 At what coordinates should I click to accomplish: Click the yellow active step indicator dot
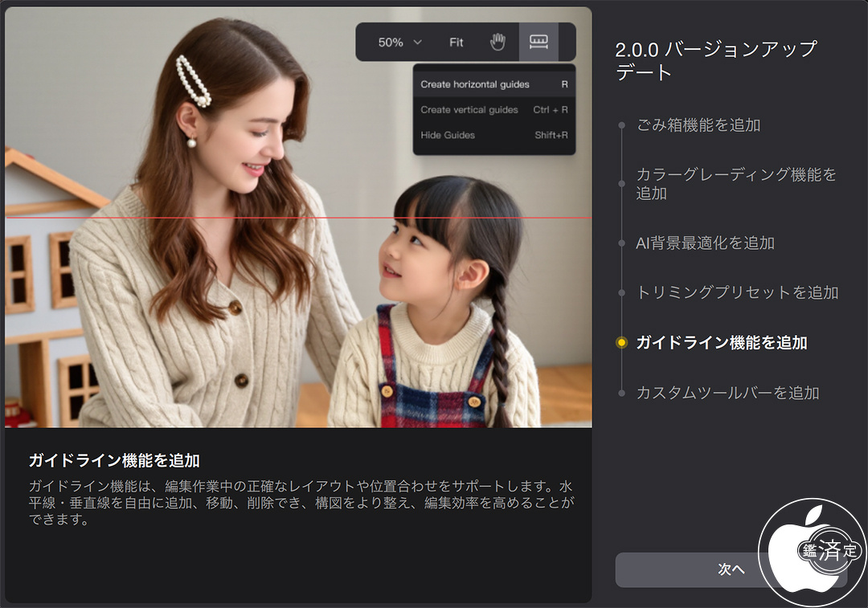point(621,343)
